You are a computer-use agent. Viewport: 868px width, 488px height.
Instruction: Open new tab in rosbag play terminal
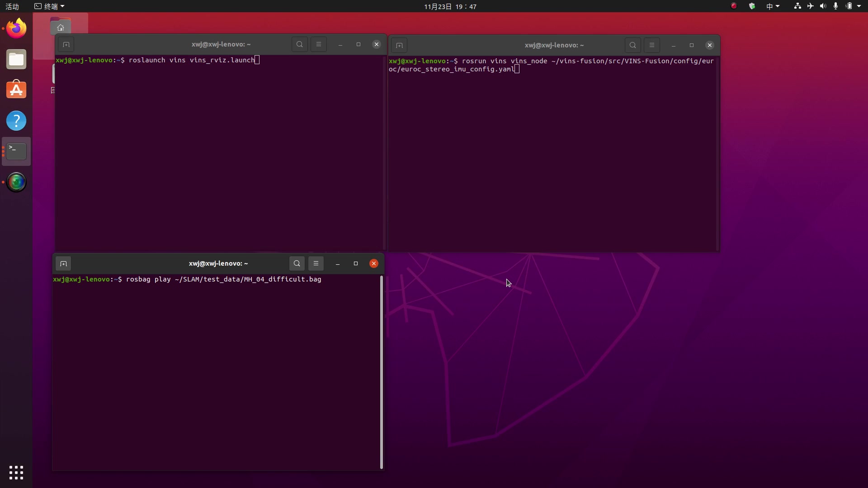pyautogui.click(x=63, y=263)
